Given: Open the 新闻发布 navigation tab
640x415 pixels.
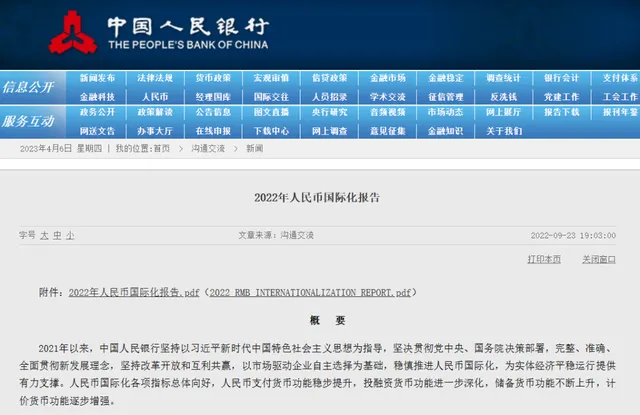Looking at the screenshot, I should point(97,77).
